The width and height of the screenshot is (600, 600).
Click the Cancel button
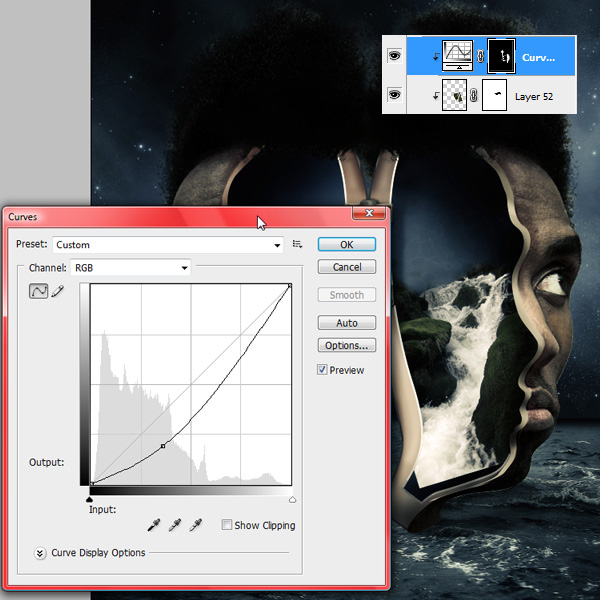tap(347, 267)
